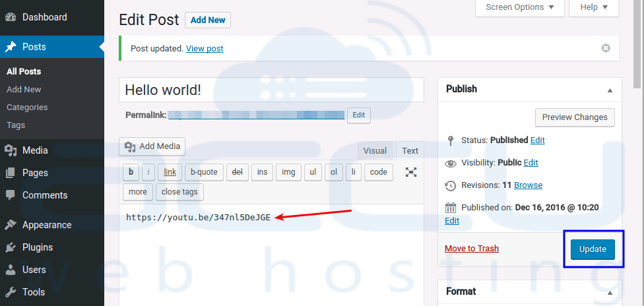Collapse the Publish panel

pyautogui.click(x=610, y=90)
